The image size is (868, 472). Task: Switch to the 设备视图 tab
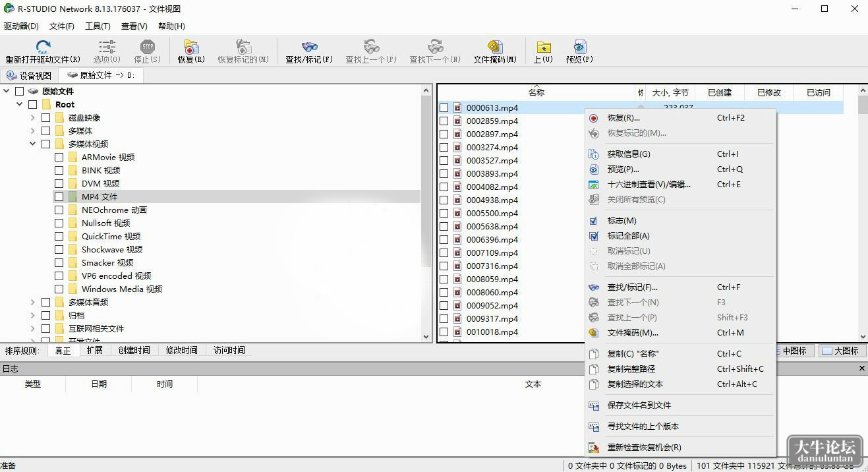pos(30,76)
